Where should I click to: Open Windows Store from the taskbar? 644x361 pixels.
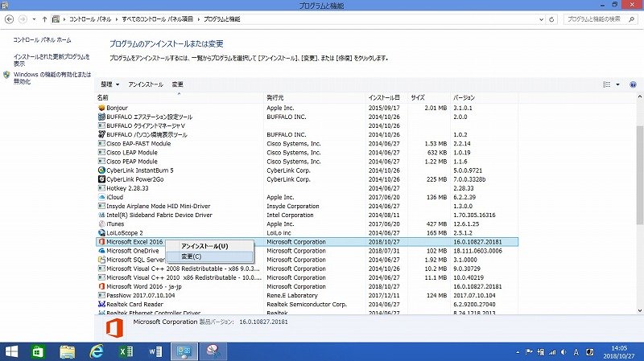pos(38,352)
